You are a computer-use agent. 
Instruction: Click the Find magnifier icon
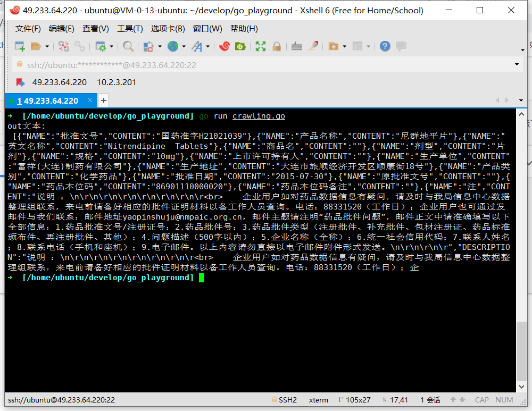[x=128, y=46]
